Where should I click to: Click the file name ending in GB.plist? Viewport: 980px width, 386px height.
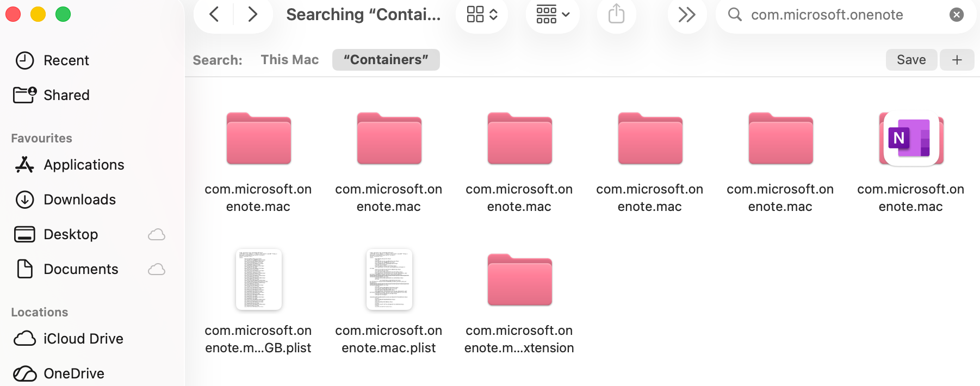pos(258,339)
